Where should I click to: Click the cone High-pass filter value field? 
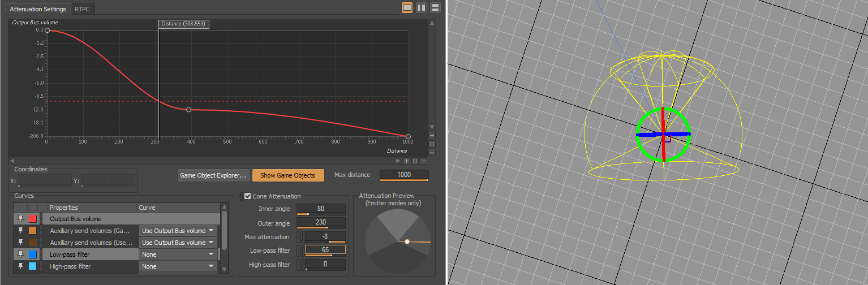[x=325, y=264]
